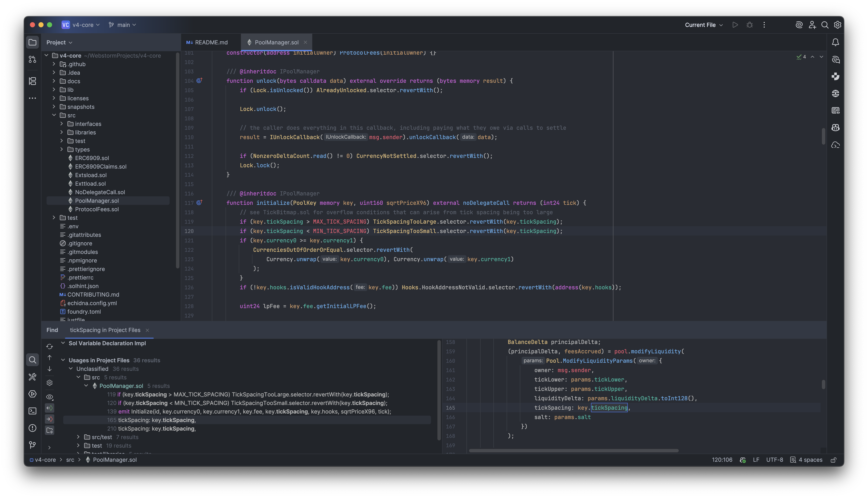Open the Problems tool window

[x=32, y=428]
